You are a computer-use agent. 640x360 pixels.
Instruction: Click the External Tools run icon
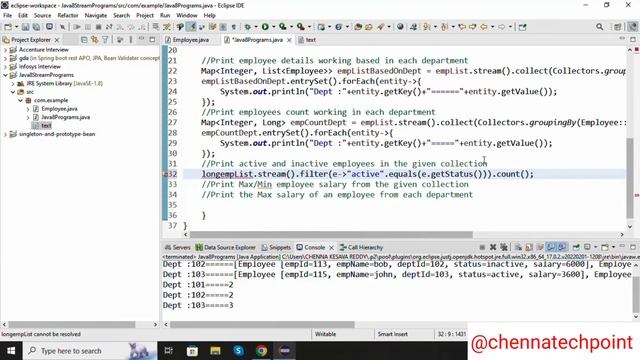click(300, 27)
